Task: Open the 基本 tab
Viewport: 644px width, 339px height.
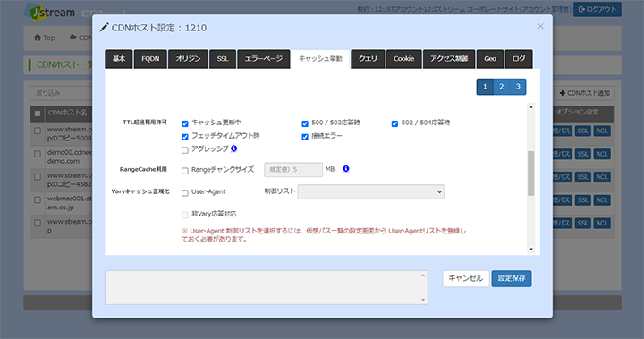Action: pyautogui.click(x=119, y=59)
